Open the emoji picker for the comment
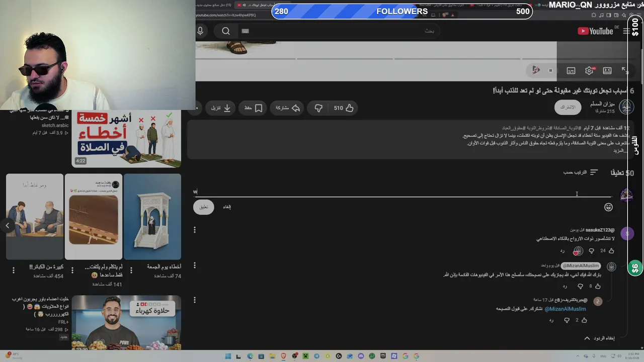Screen dimensions: 644x362 (608, 207)
